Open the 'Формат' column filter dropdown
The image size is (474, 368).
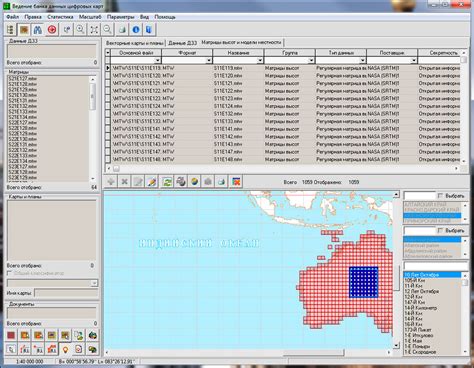point(209,60)
